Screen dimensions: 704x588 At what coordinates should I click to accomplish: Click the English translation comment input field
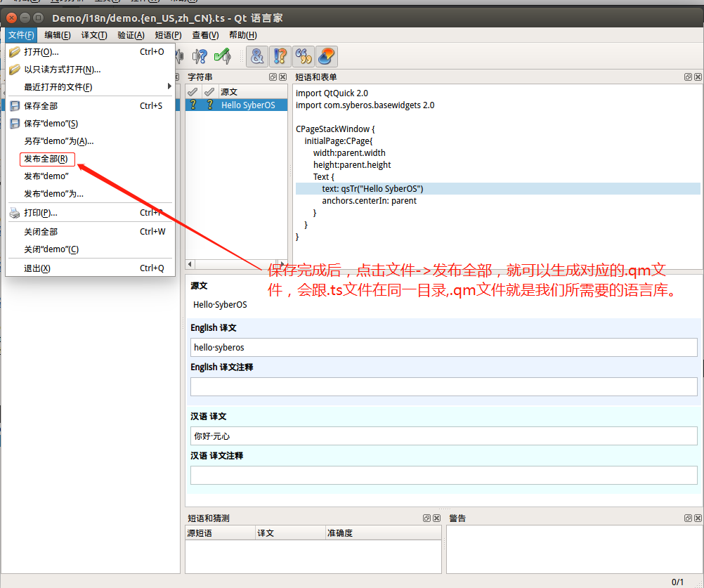(443, 387)
